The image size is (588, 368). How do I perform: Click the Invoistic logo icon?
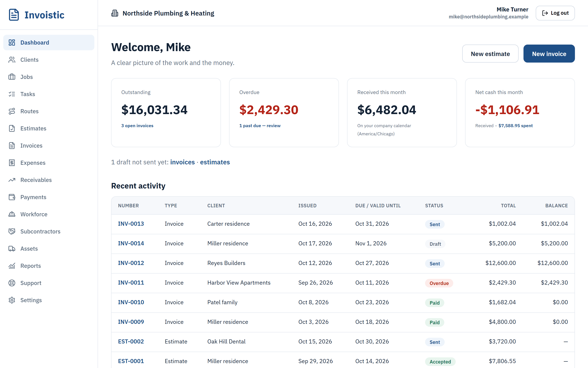click(14, 15)
